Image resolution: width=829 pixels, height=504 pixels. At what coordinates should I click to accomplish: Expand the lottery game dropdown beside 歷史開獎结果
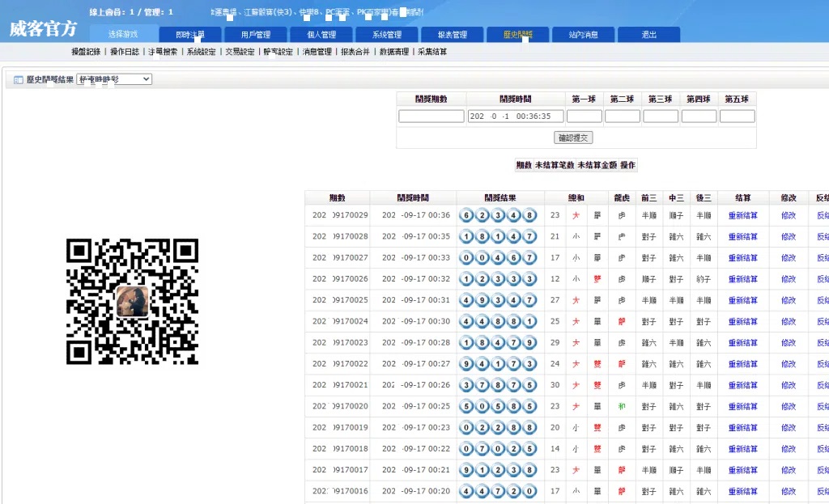coord(114,79)
